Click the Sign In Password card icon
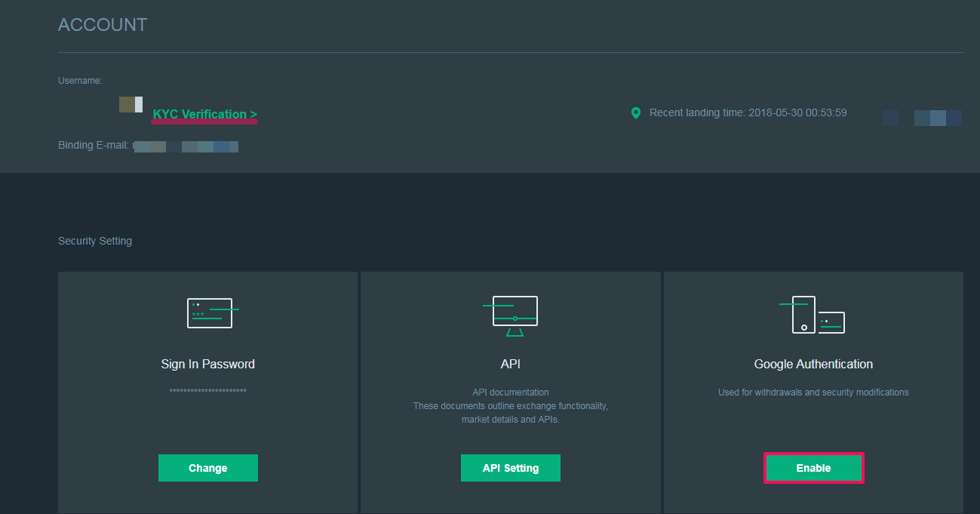980x514 pixels. point(210,313)
